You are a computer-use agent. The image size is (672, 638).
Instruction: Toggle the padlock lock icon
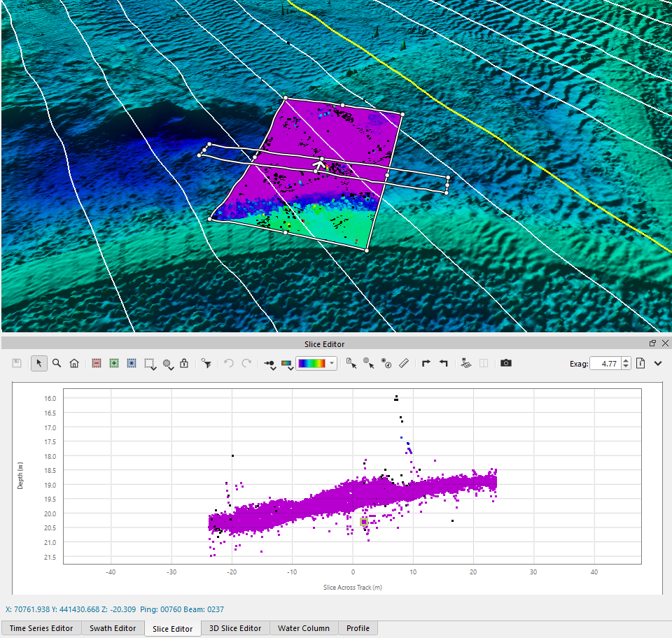pos(184,363)
